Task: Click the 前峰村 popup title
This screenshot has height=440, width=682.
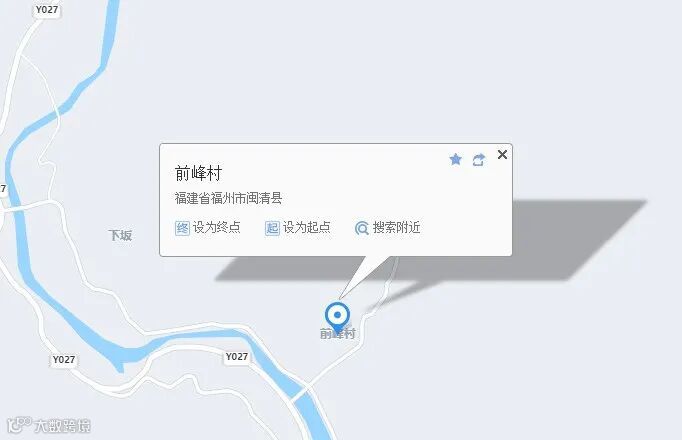Action: coord(198,173)
